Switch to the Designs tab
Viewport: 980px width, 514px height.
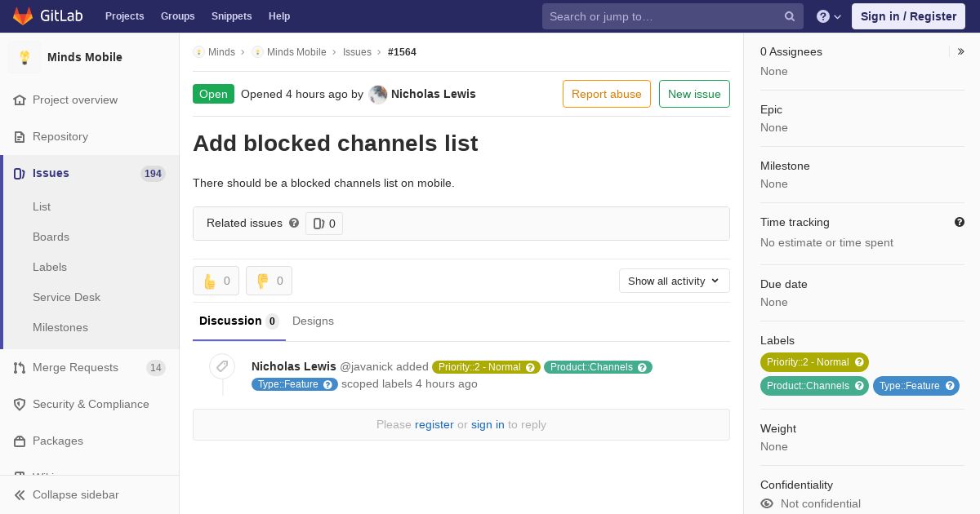pyautogui.click(x=313, y=321)
